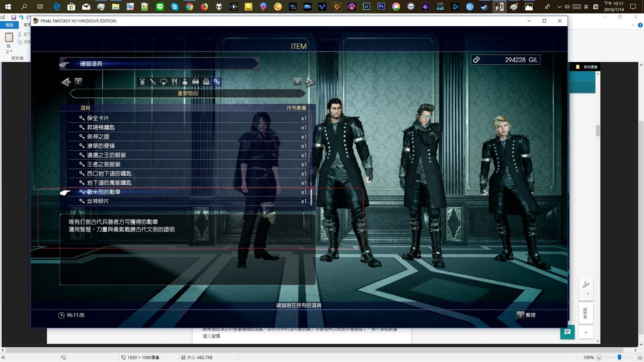Click Paint's zoom slider handle
The image size is (644, 362).
[x=619, y=357]
